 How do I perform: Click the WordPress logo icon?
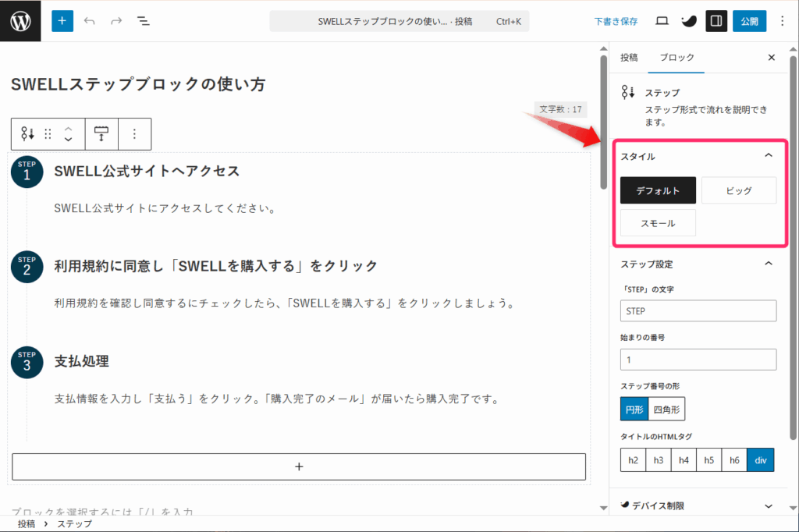(x=20, y=21)
